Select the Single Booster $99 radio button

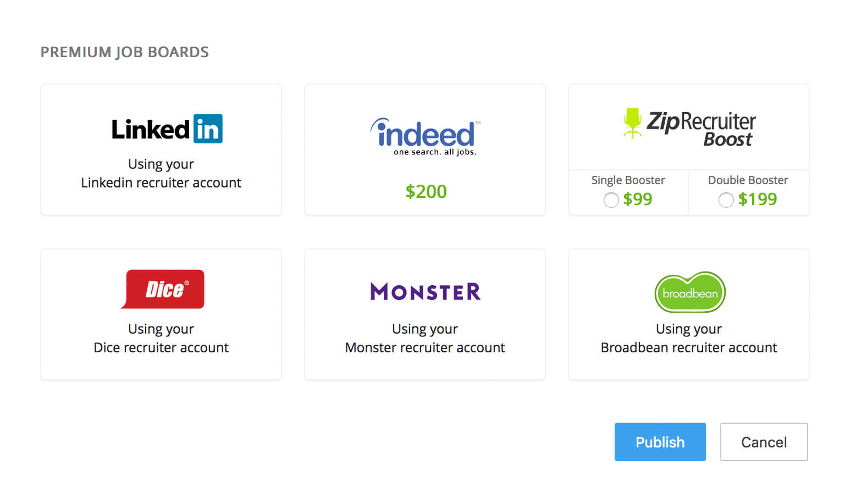[x=611, y=200]
